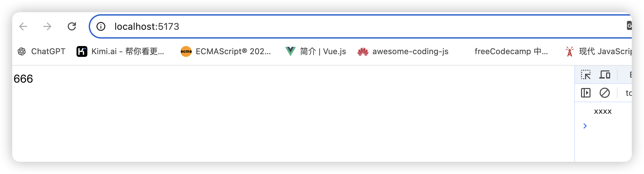View site information for localhost

point(101,26)
